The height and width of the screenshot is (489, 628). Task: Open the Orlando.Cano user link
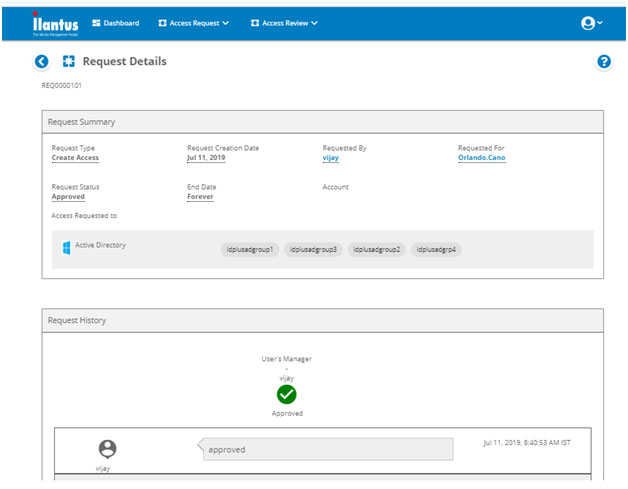click(481, 158)
